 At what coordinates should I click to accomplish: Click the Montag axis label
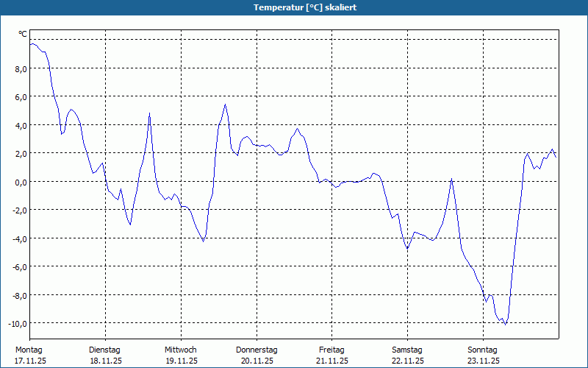29,350
